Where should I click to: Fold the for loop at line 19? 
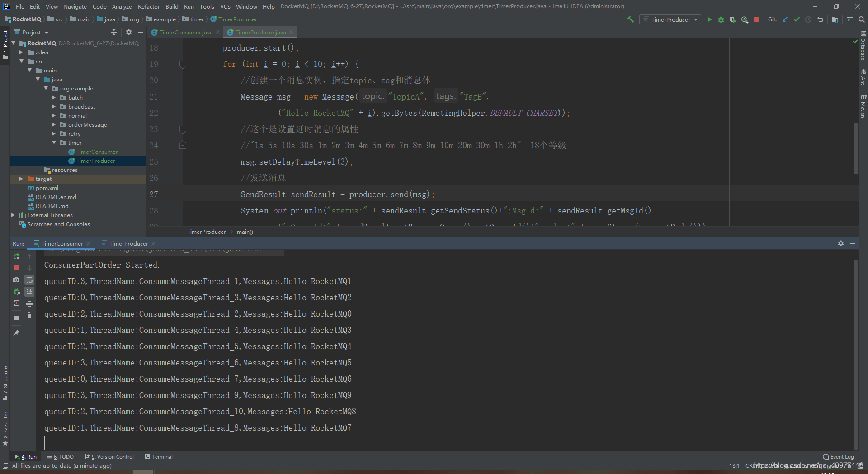coord(183,64)
